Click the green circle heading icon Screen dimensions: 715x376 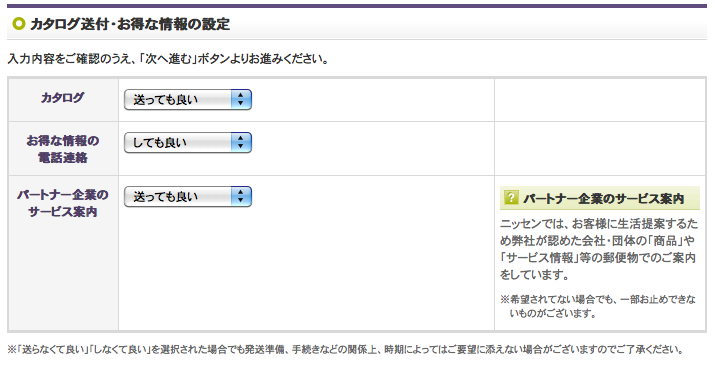pos(19,23)
